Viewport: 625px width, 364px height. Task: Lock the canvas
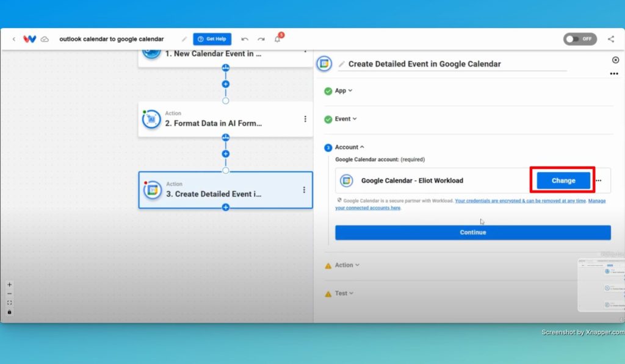point(10,312)
